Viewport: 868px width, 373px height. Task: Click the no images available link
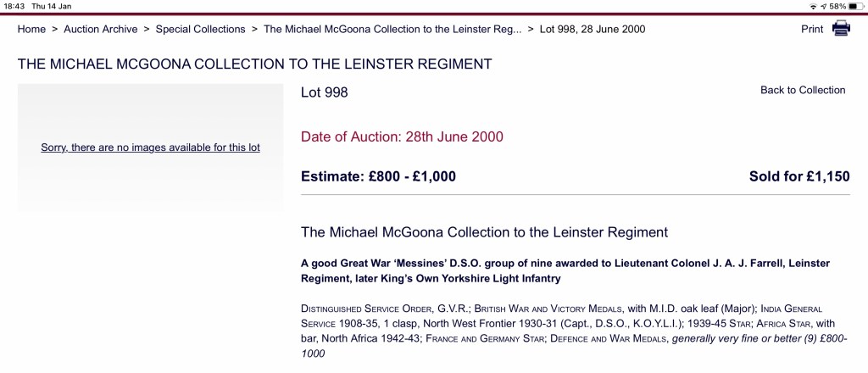click(x=150, y=148)
